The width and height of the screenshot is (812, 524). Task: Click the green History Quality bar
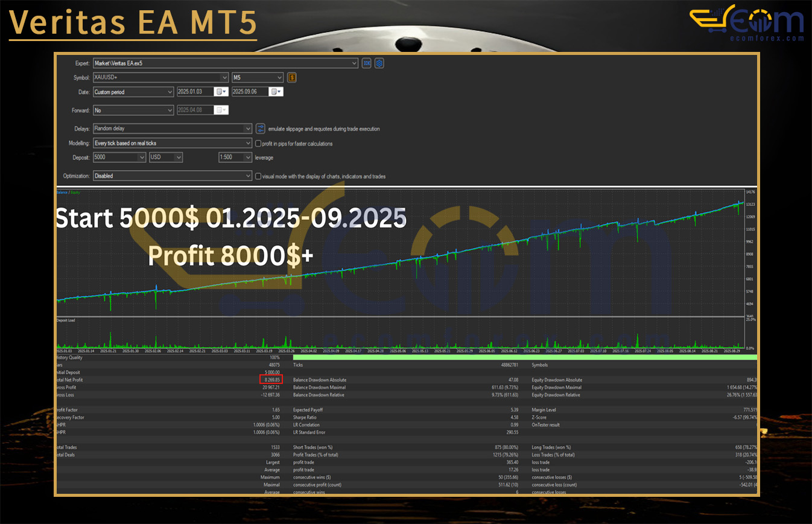[524, 357]
